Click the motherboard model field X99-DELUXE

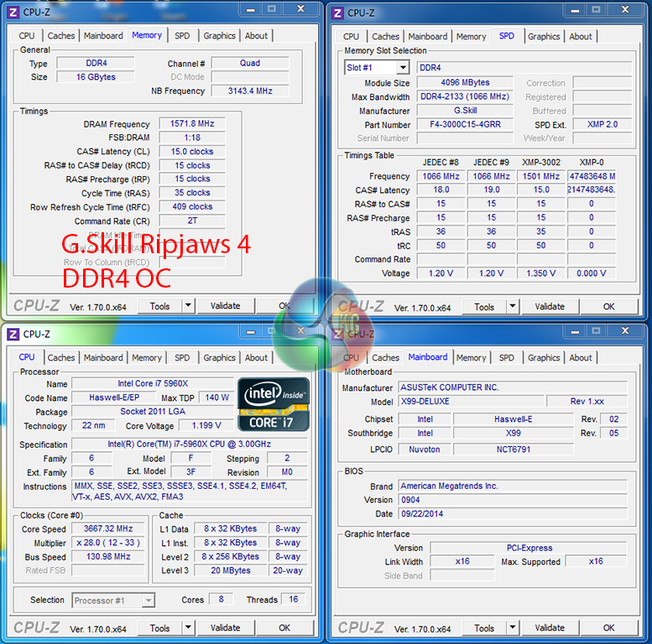pos(471,402)
